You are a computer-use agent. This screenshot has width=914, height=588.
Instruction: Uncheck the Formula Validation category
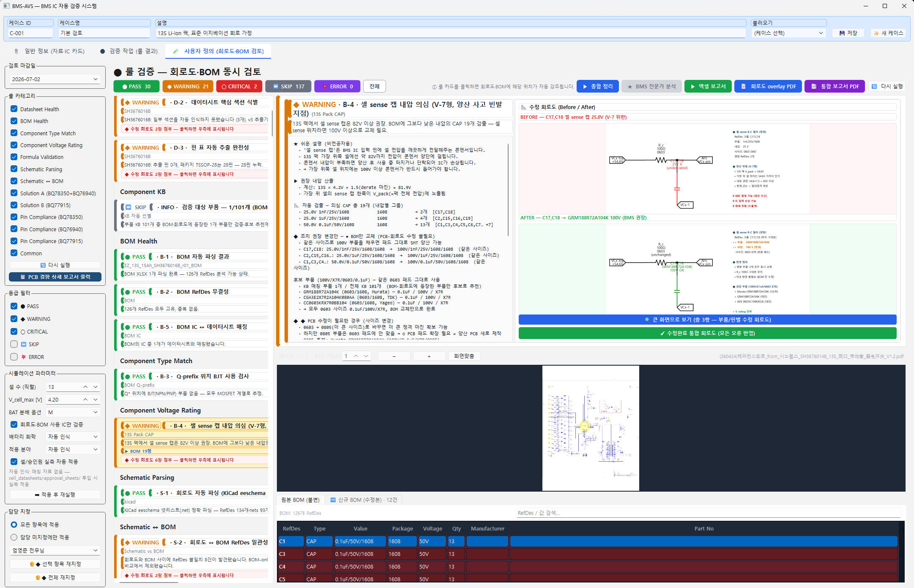14,157
